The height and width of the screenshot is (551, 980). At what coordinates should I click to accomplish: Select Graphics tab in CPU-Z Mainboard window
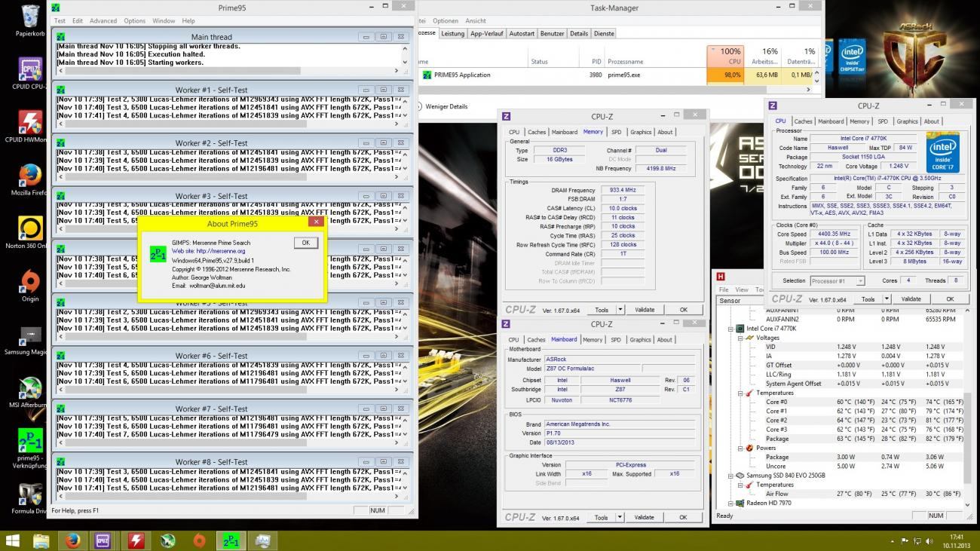(x=640, y=339)
